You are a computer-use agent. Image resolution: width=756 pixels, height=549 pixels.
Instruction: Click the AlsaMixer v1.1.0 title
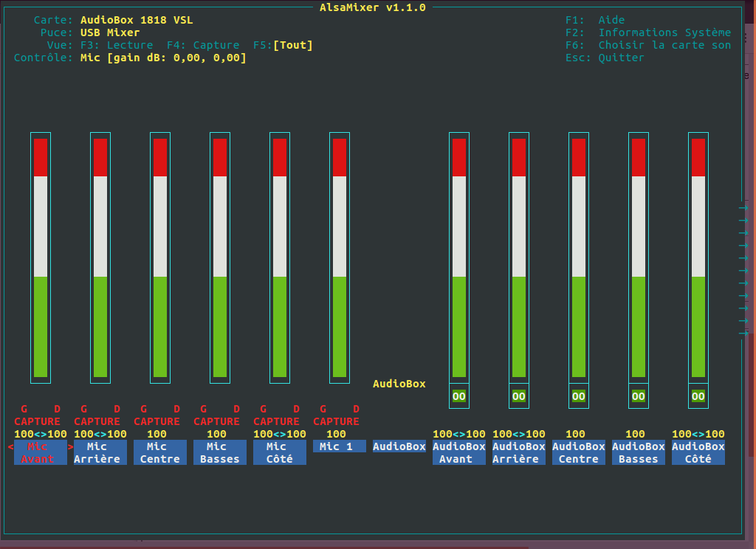[x=373, y=7]
